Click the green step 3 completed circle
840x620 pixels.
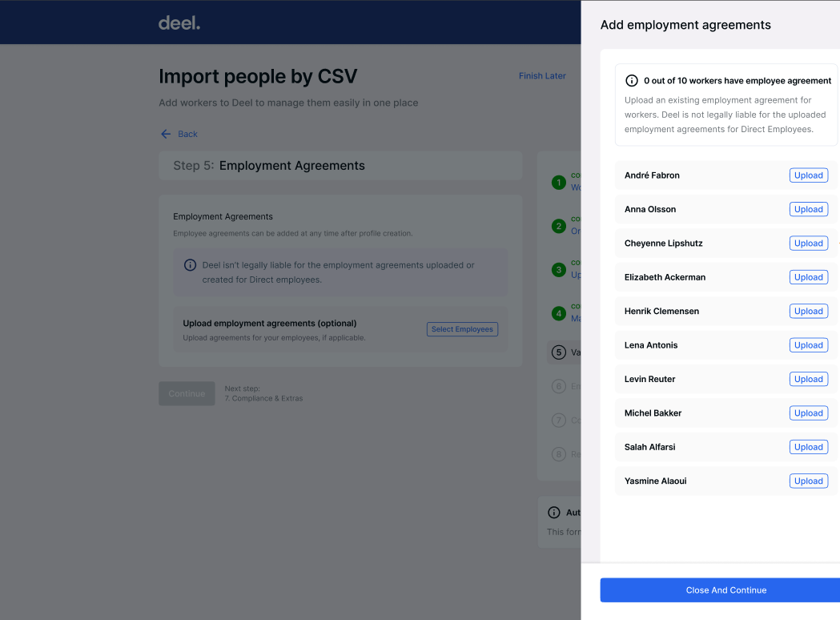click(559, 270)
